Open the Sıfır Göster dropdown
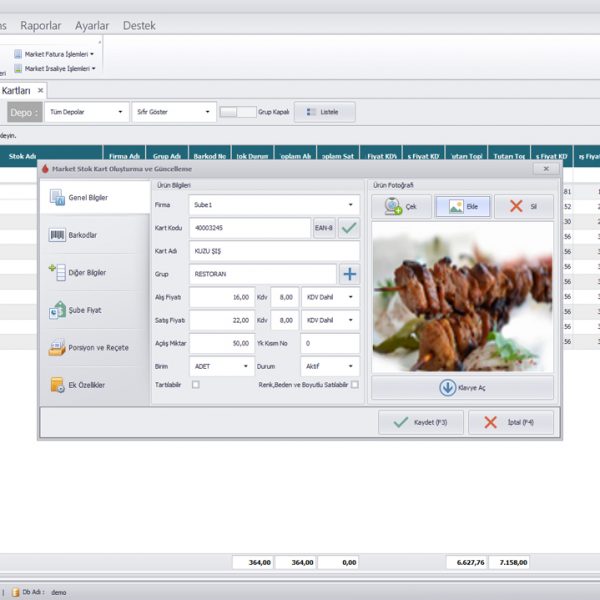This screenshot has height=600, width=600. 174,112
